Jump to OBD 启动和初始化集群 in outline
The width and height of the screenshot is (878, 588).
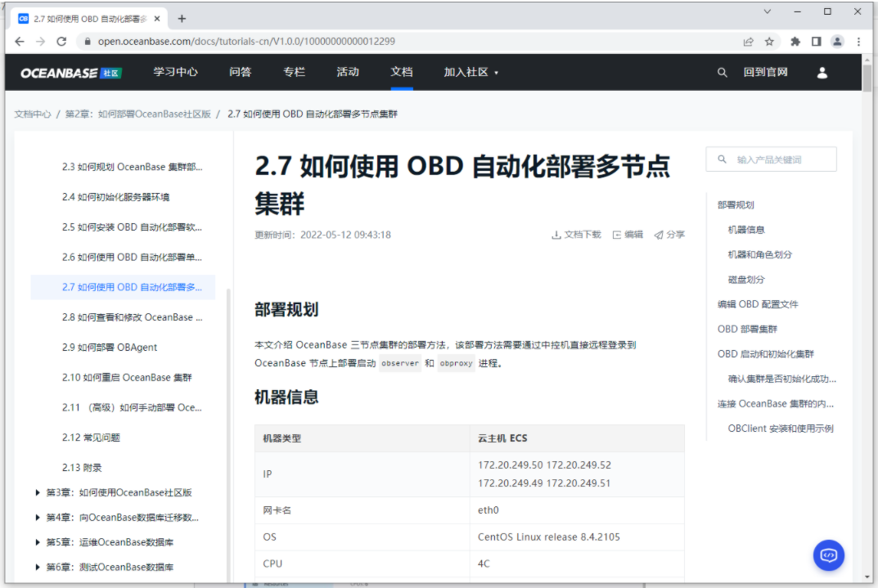(x=766, y=353)
